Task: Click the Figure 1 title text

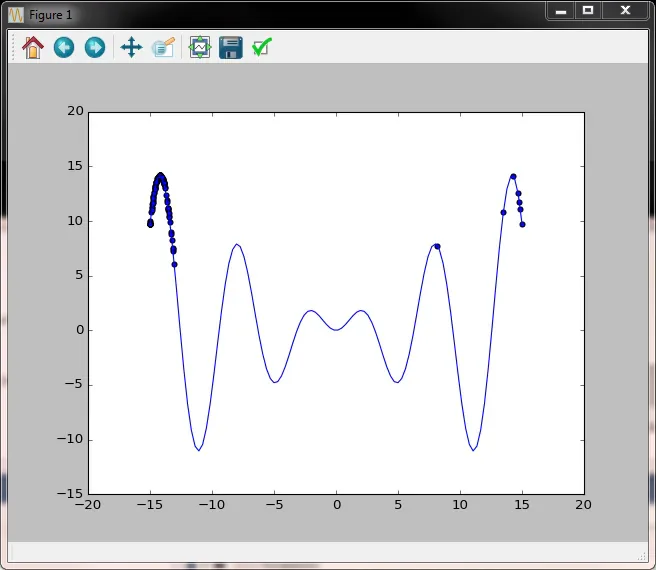Action: coord(51,15)
